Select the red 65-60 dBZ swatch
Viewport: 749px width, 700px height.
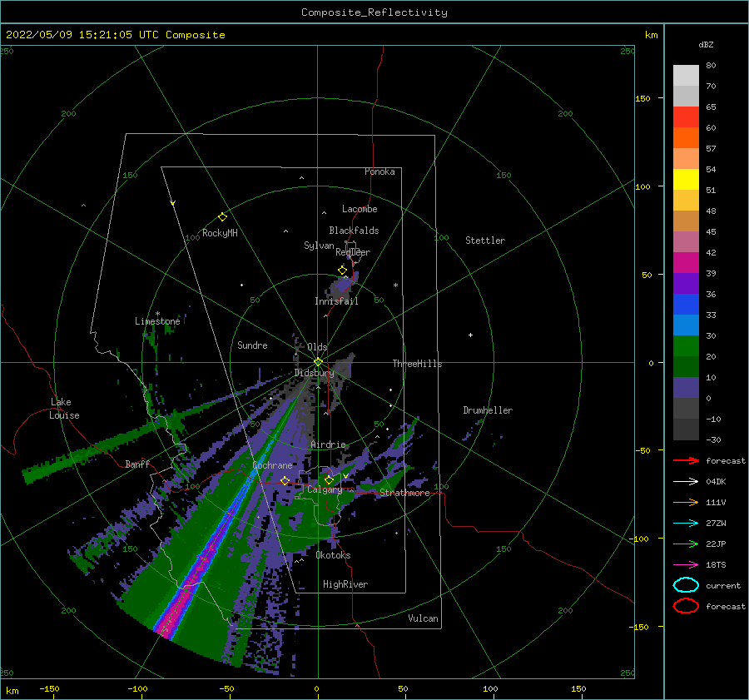pyautogui.click(x=686, y=117)
